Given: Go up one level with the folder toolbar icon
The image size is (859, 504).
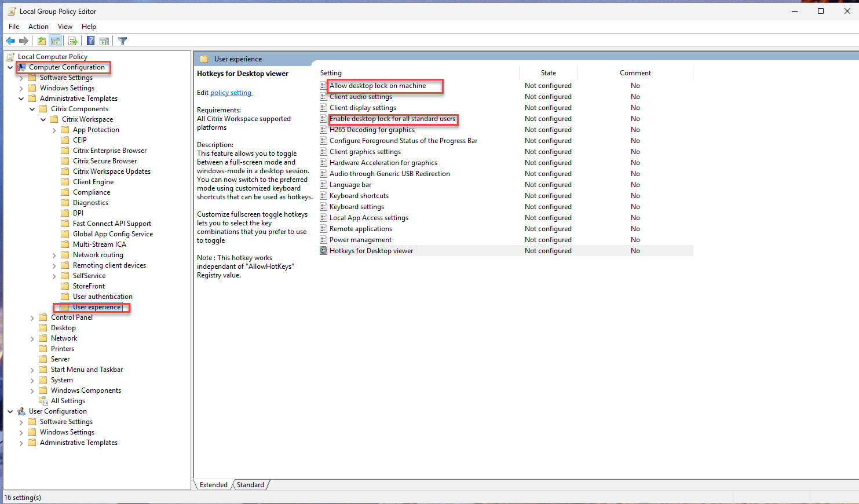Looking at the screenshot, I should tap(42, 41).
